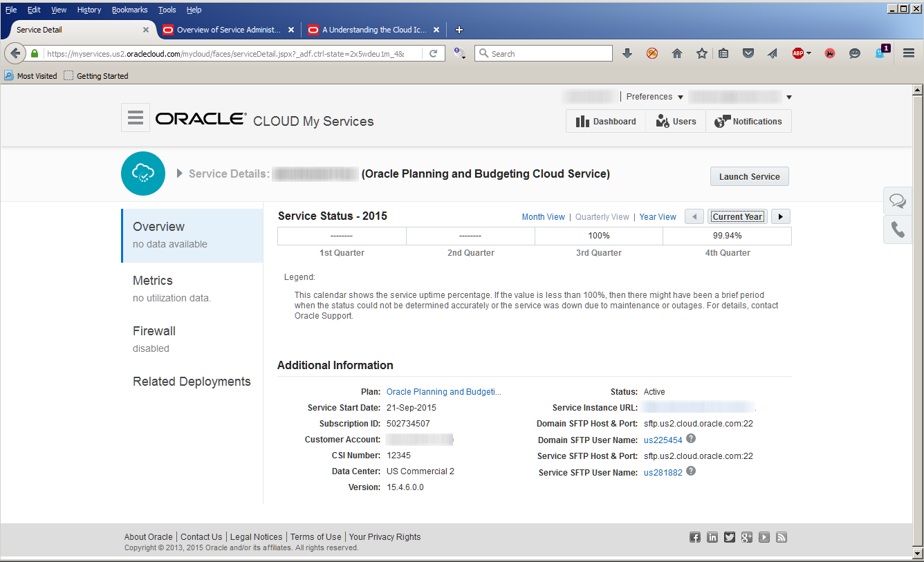924x562 pixels.
Task: Open the Notifications button
Action: point(748,121)
